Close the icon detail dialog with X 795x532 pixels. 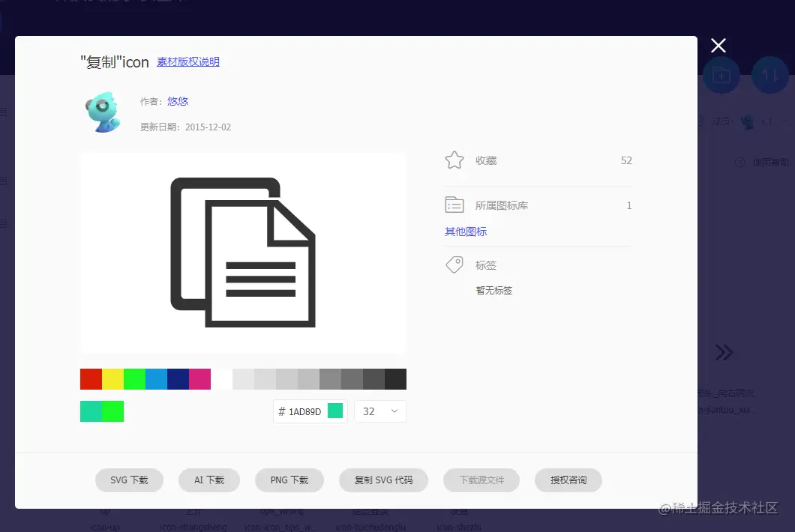tap(718, 46)
